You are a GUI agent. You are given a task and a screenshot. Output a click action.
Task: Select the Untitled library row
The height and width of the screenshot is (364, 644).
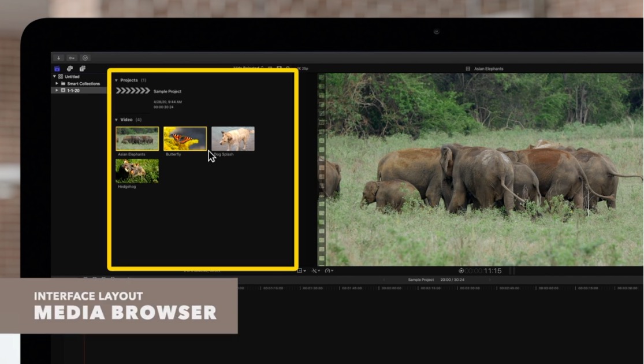point(79,76)
